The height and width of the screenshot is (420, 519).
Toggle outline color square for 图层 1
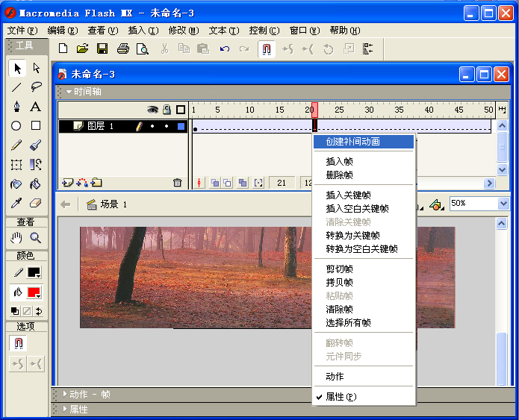(x=181, y=126)
